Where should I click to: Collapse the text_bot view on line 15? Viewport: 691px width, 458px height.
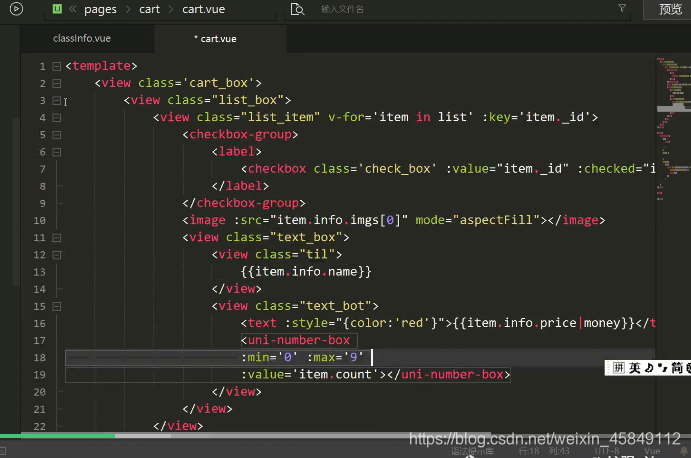[56, 306]
